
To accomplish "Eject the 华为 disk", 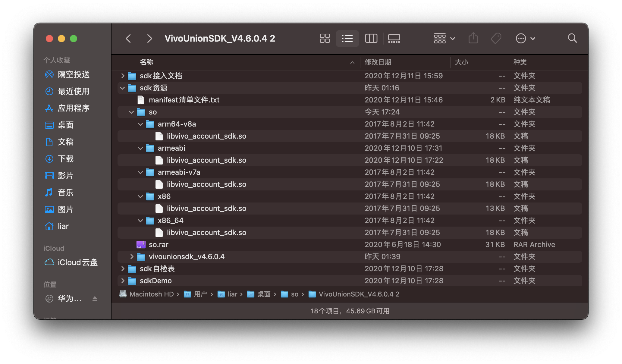I will pos(95,299).
